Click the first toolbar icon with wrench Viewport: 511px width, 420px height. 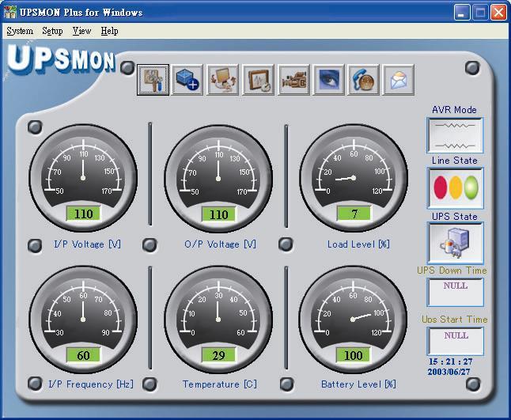(x=153, y=81)
